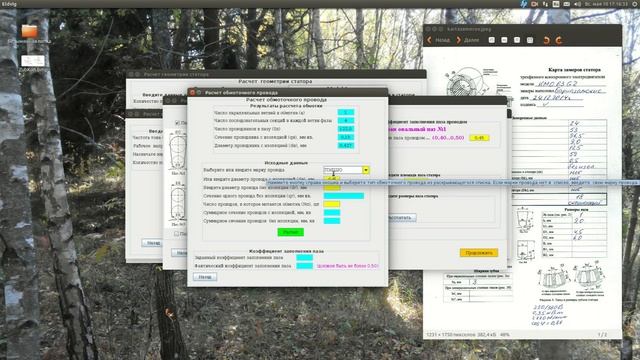Screen dimensions: 640x360
Task: Click Назад in the wire calculation dialog
Action: [205, 277]
